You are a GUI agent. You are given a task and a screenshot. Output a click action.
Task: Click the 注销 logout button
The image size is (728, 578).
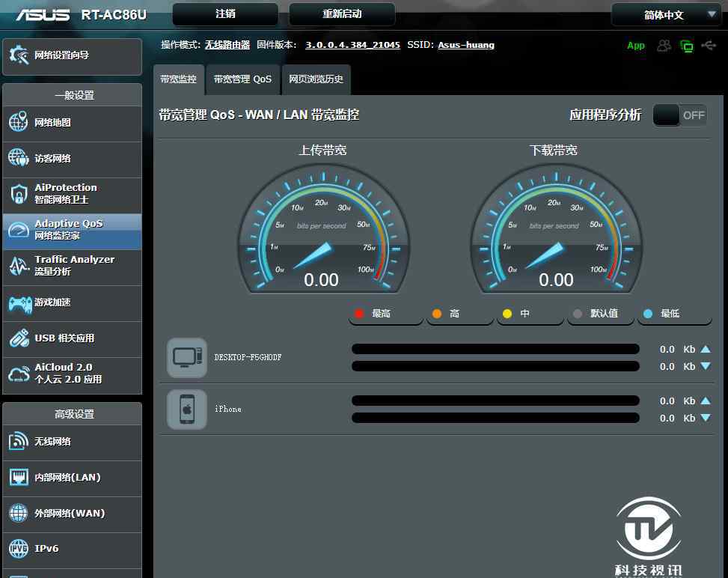[225, 14]
